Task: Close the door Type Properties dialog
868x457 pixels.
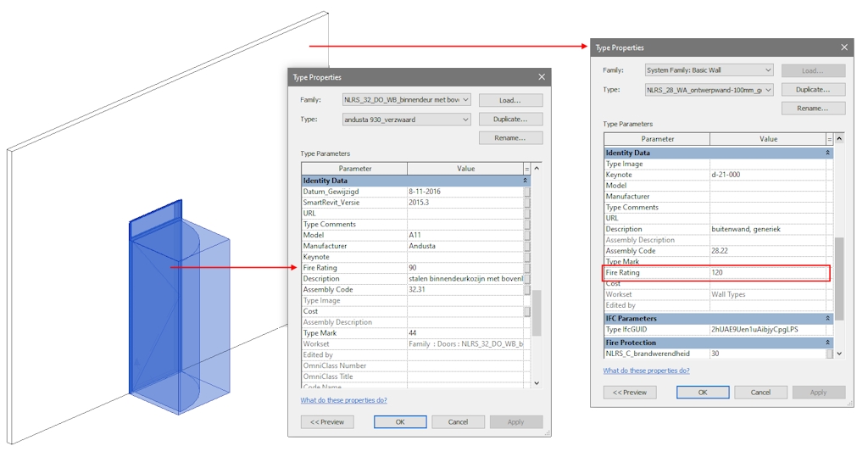Action: click(542, 77)
